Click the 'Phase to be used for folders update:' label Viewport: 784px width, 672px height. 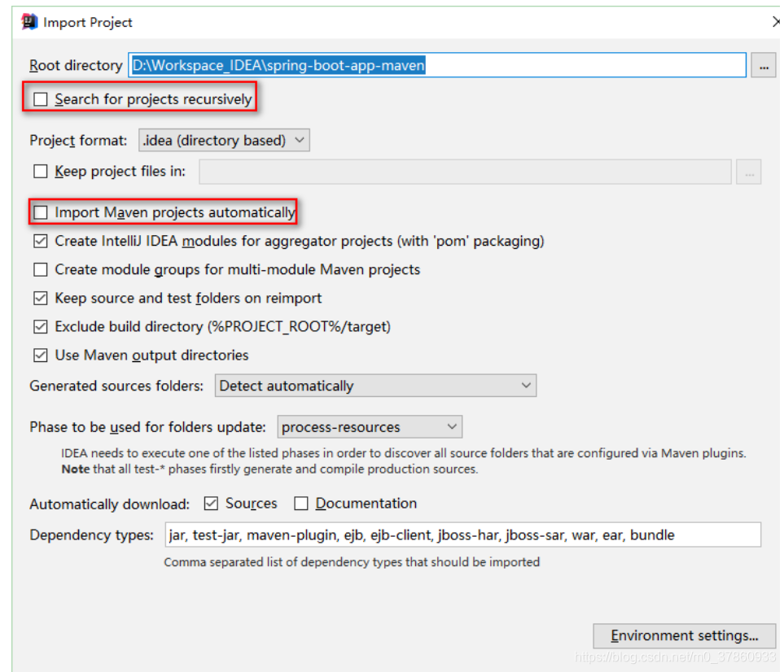[147, 427]
